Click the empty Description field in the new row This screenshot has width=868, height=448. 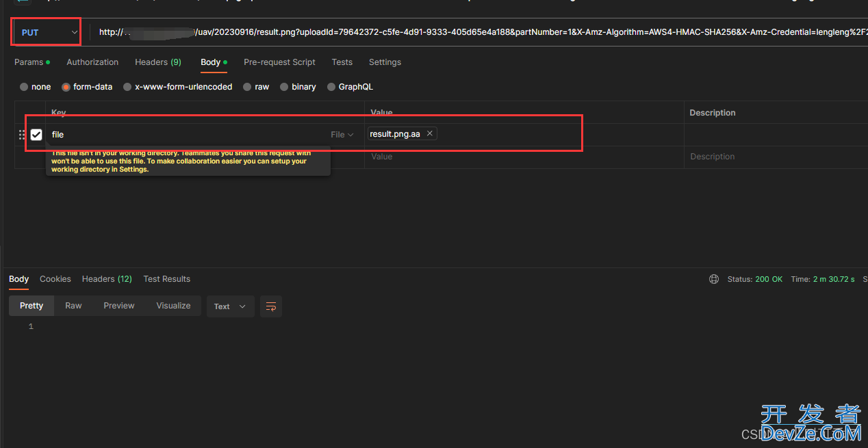(x=776, y=157)
